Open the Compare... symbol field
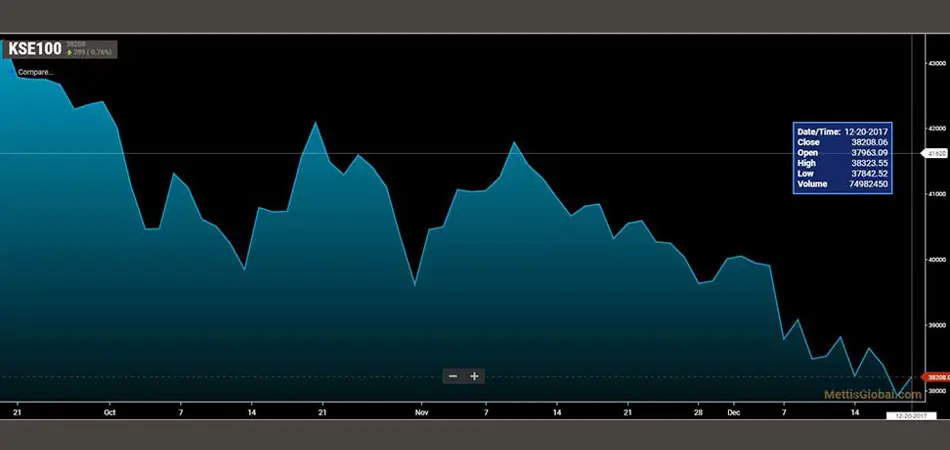Viewport: 950px width, 450px height. pyautogui.click(x=36, y=72)
